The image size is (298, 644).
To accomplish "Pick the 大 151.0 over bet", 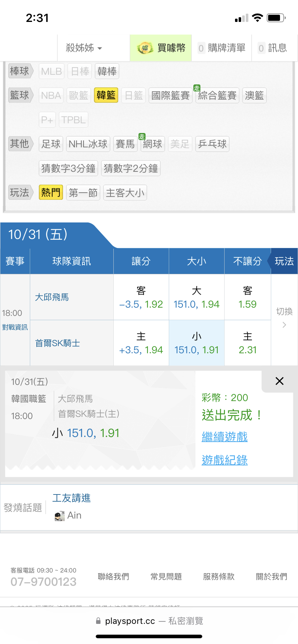I will [197, 298].
